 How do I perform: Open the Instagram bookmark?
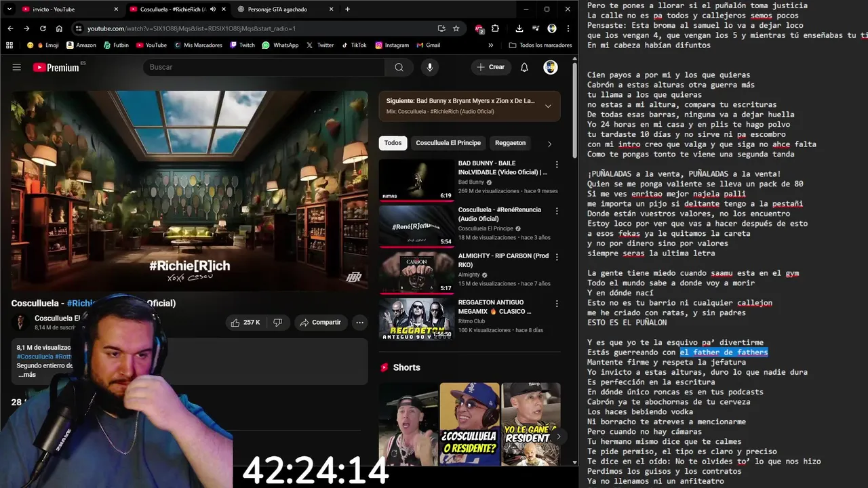(x=391, y=45)
